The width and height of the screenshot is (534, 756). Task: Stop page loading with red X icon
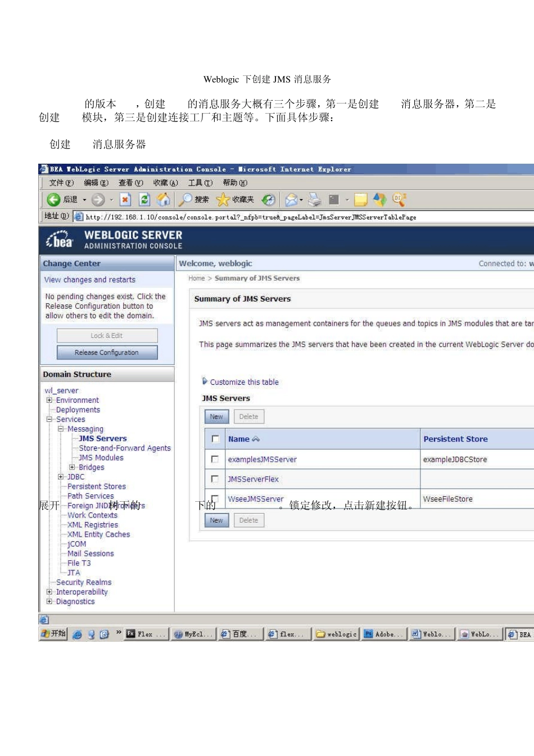coord(125,200)
